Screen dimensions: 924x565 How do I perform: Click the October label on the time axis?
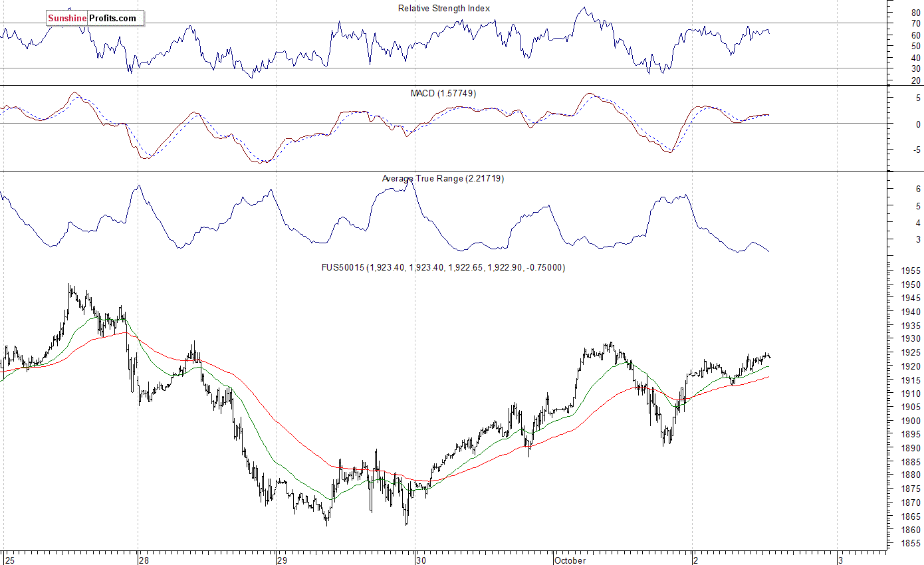[x=570, y=560]
